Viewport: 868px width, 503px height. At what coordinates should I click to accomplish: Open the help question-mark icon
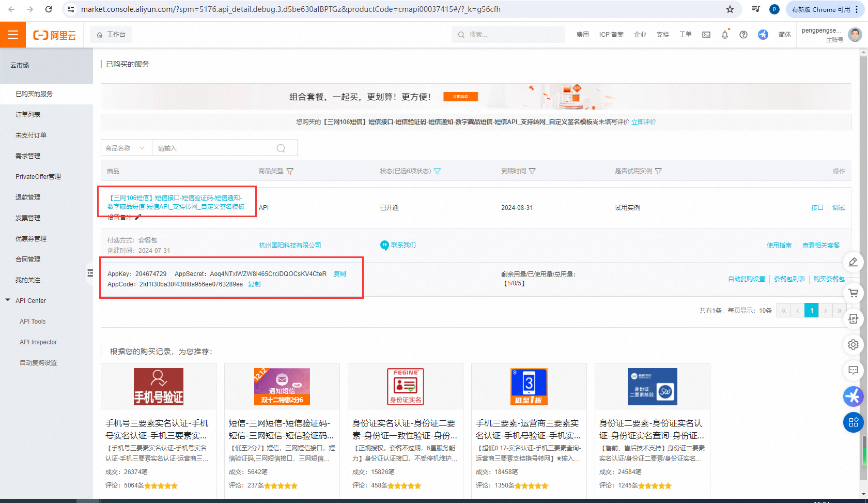pyautogui.click(x=743, y=35)
